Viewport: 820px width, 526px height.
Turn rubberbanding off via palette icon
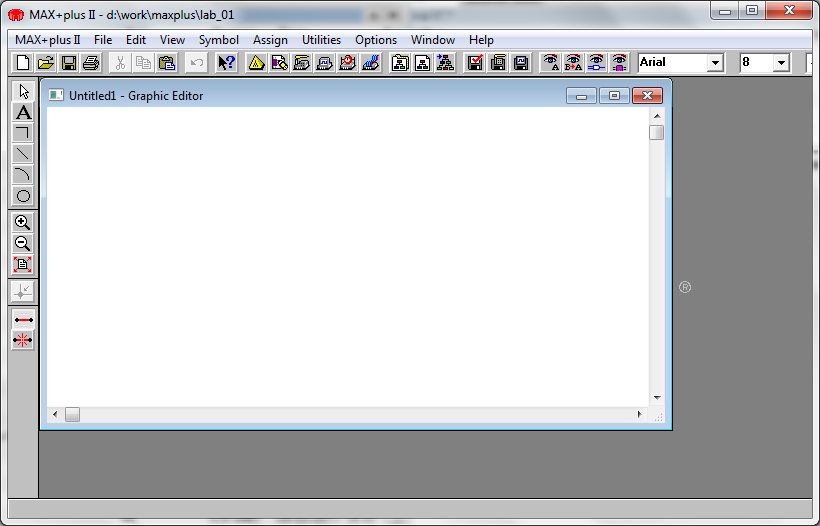pyautogui.click(x=23, y=340)
